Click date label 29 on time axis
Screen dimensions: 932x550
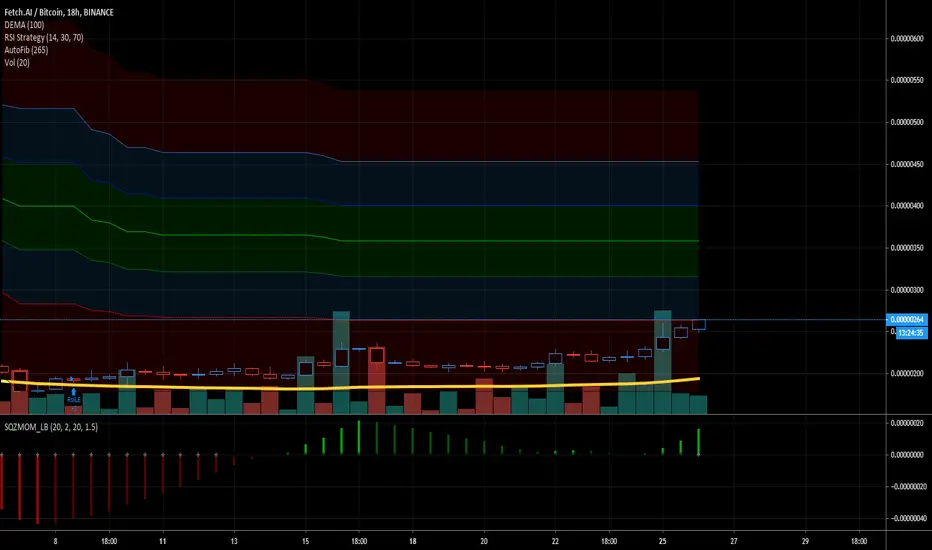(805, 541)
